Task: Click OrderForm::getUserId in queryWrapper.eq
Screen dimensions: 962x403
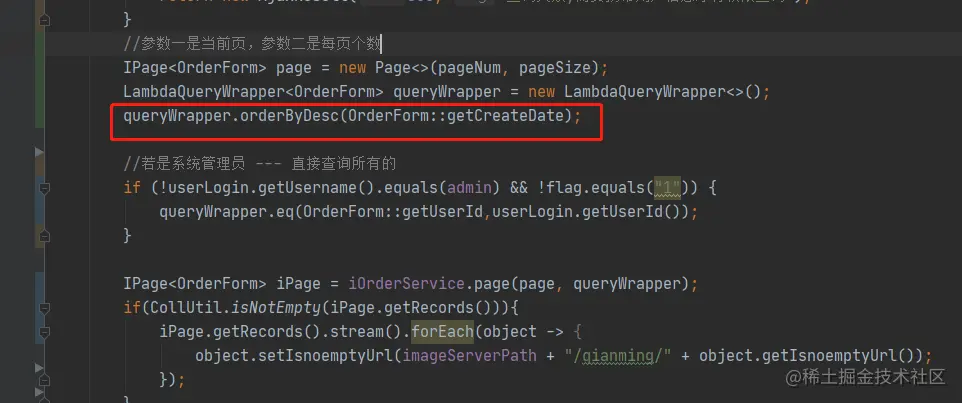Action: (393, 212)
